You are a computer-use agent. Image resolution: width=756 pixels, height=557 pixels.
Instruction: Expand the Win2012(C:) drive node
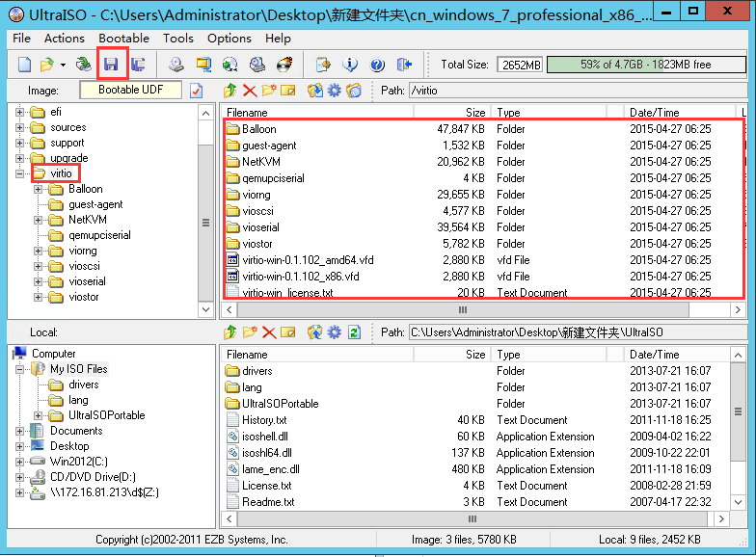point(19,462)
